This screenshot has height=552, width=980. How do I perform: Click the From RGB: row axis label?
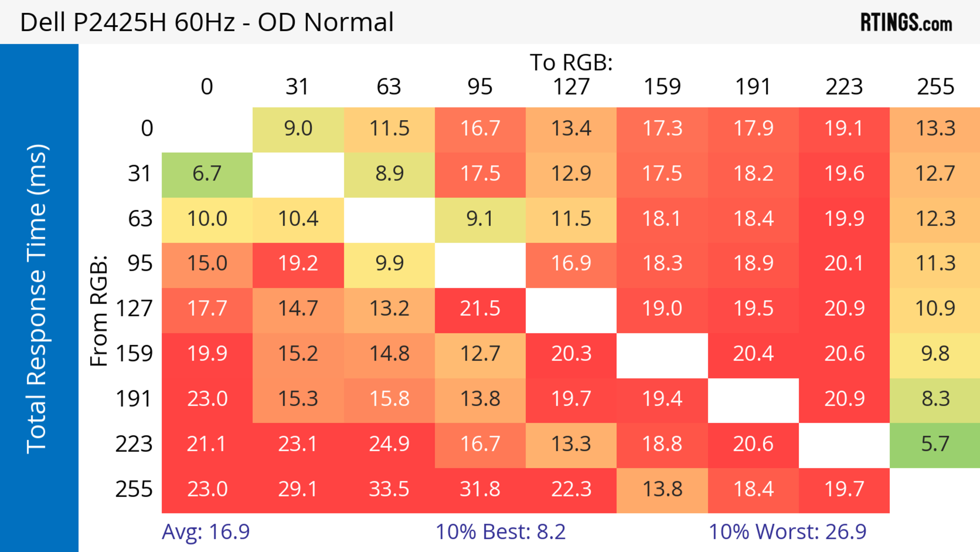pyautogui.click(x=99, y=311)
